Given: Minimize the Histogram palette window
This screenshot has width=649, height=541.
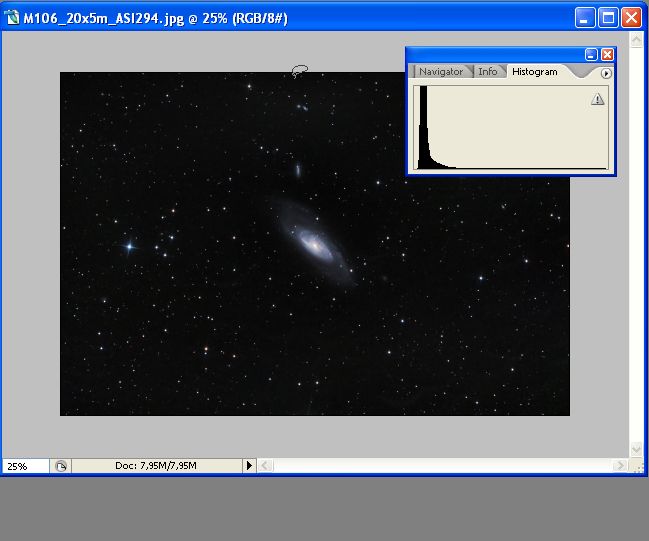Looking at the screenshot, I should [x=591, y=55].
